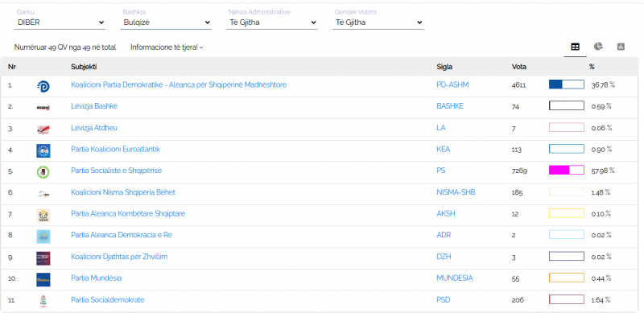Open Lëvizja Bashkë subject link
The image size is (644, 313).
tap(94, 106)
